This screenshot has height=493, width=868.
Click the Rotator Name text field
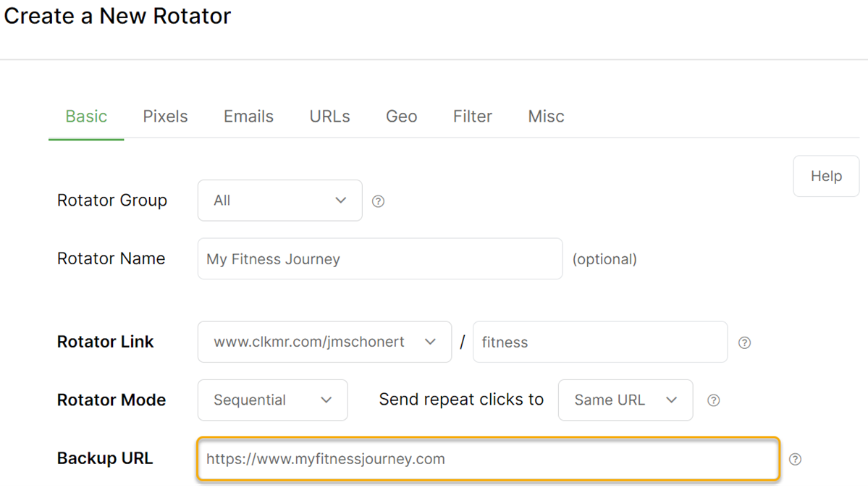[x=379, y=259]
